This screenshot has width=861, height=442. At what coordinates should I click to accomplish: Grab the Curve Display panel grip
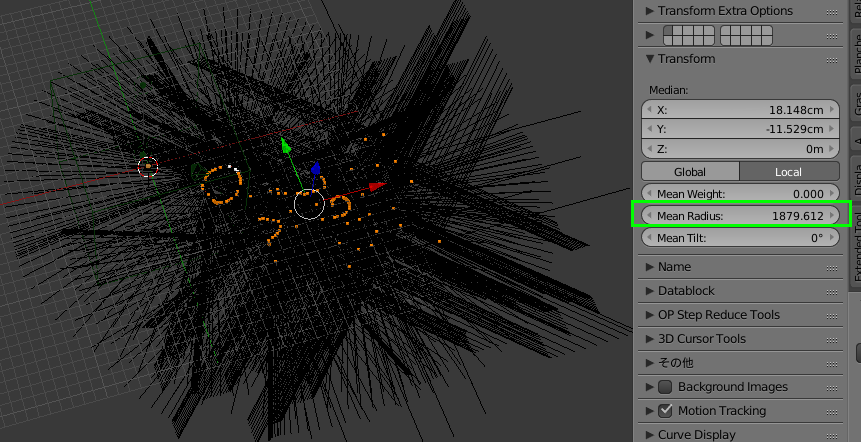point(831,435)
